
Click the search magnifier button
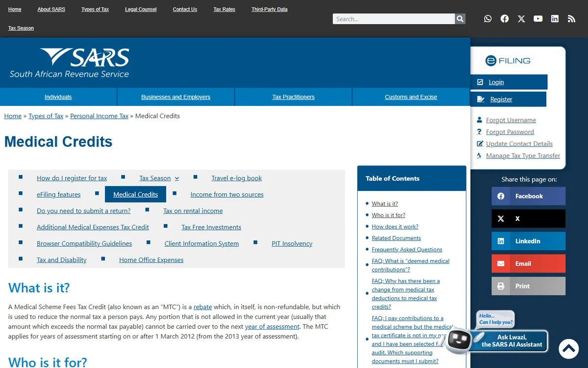460,19
